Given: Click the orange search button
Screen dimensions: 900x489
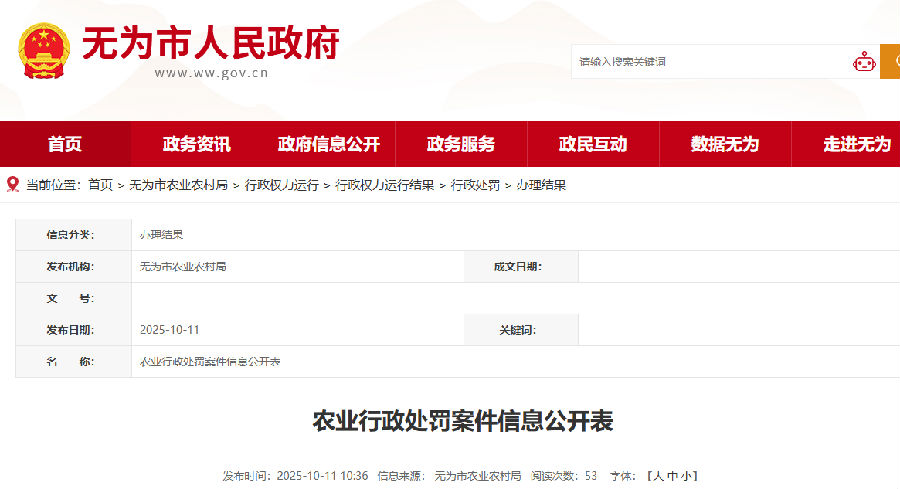Looking at the screenshot, I should [890, 61].
